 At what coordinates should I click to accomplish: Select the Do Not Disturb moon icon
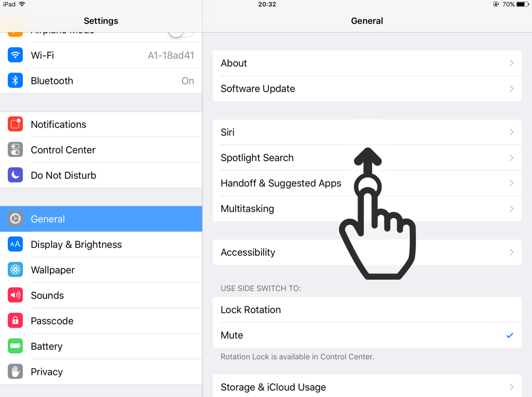[15, 175]
